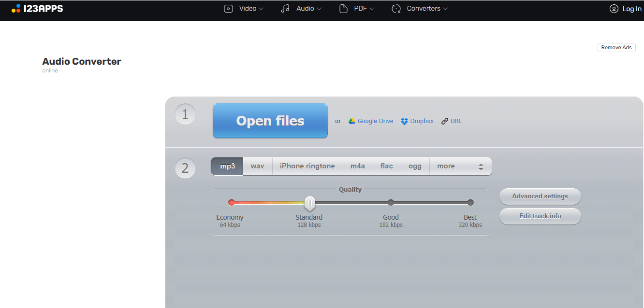Image resolution: width=644 pixels, height=308 pixels.
Task: Select the mp3 format tab
Action: click(x=227, y=166)
